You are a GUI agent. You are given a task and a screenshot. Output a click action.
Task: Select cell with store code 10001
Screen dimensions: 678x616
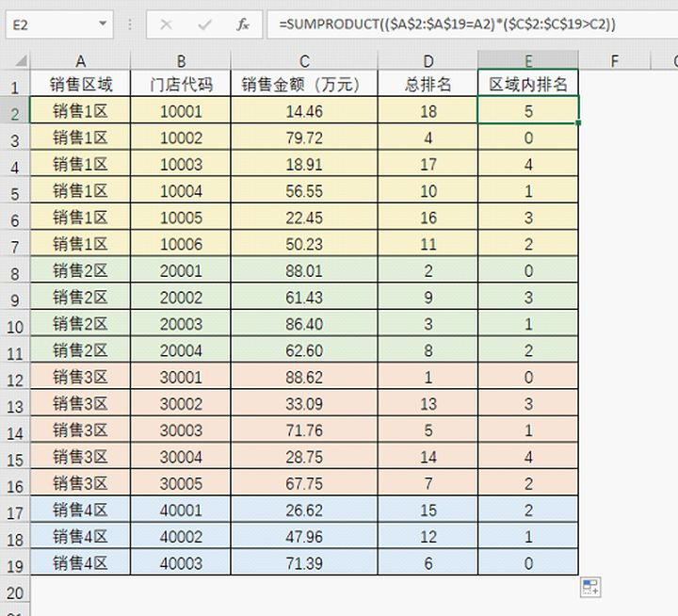pyautogui.click(x=181, y=111)
